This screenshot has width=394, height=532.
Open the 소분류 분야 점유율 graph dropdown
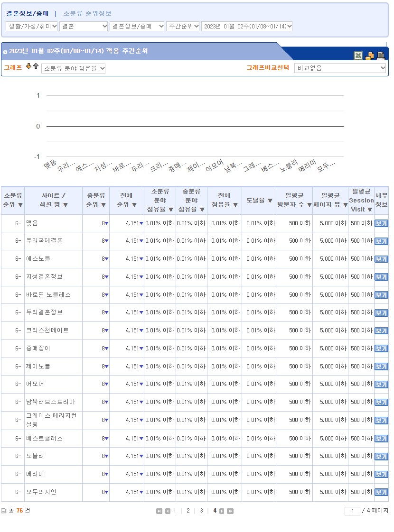[x=74, y=69]
